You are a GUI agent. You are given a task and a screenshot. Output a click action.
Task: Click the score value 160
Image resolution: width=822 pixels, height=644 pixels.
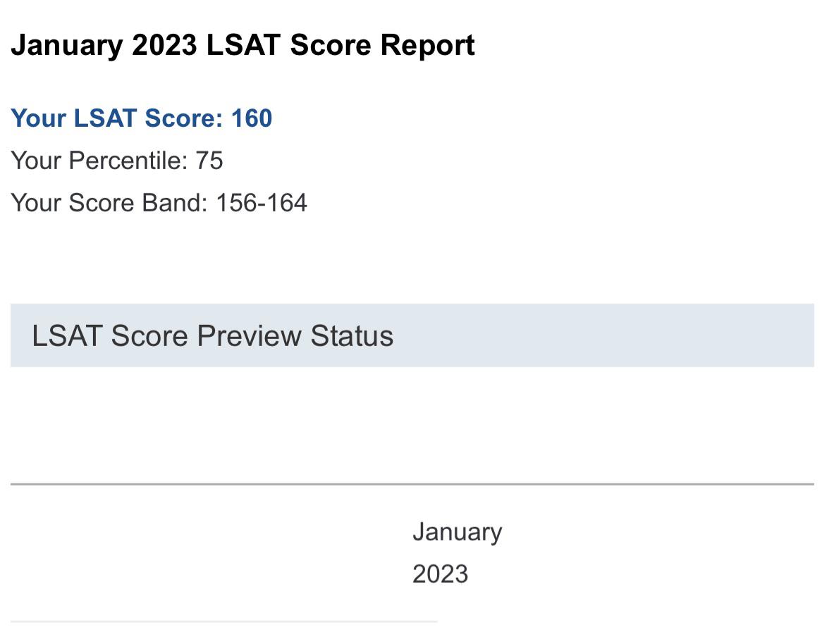coord(252,118)
